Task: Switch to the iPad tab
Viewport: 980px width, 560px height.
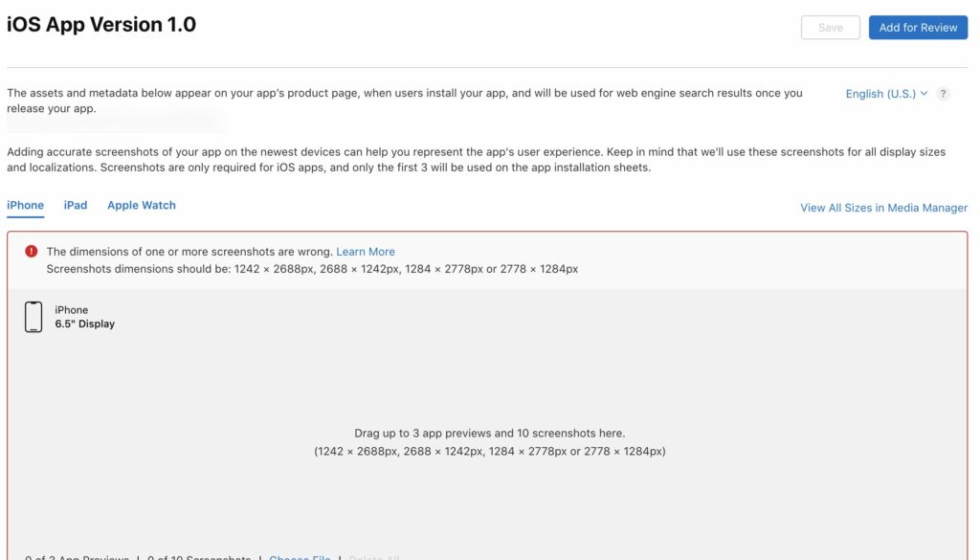Action: [x=75, y=205]
